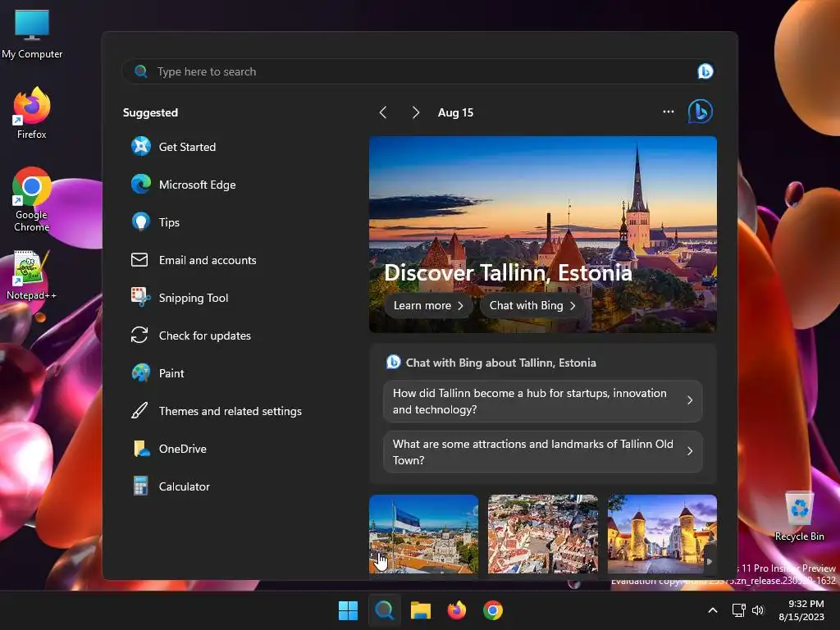
Task: Click the Snipping Tool text label
Action: pos(194,298)
